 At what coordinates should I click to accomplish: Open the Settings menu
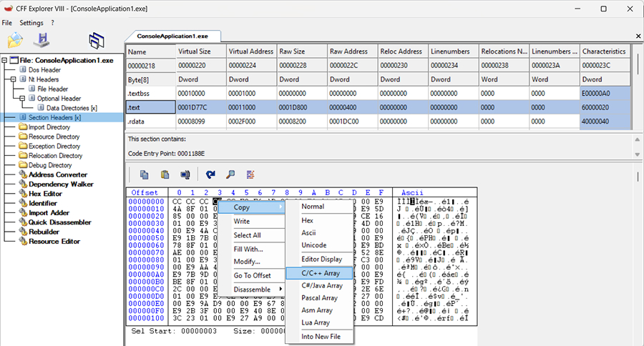[x=31, y=23]
